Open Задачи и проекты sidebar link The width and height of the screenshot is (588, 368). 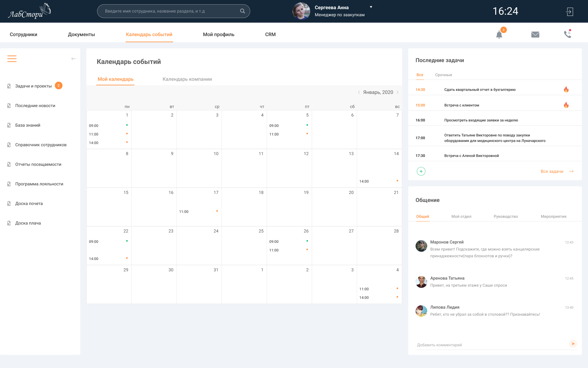(33, 86)
